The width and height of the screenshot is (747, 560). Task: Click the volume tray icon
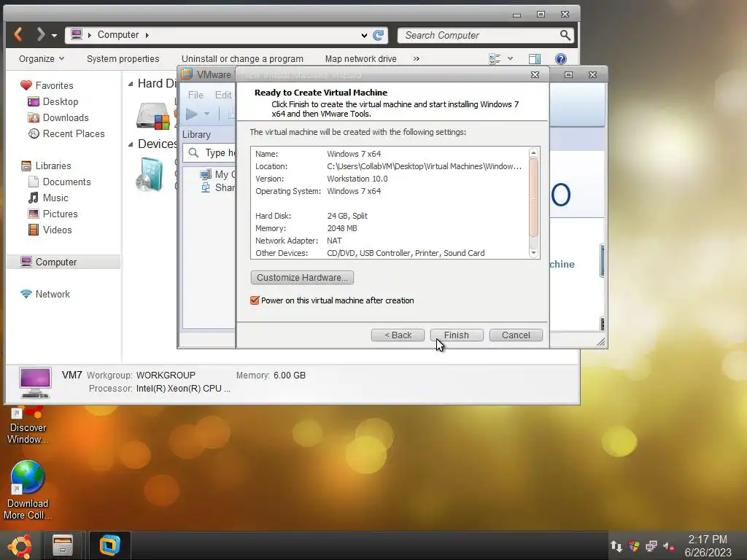click(x=669, y=546)
